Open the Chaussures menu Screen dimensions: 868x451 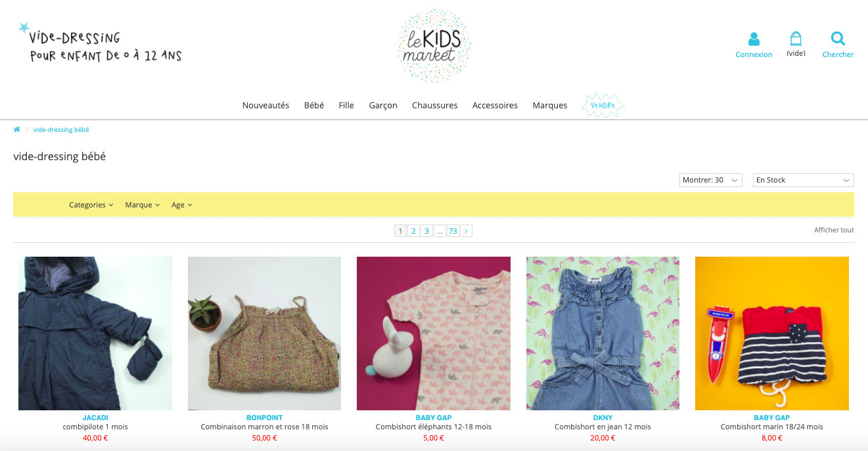pos(434,106)
